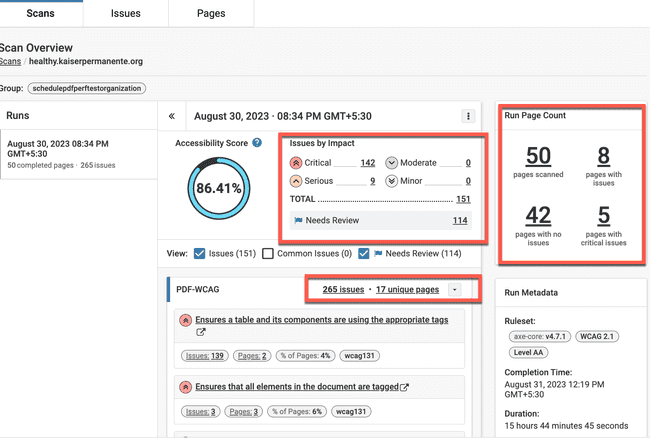
Task: Expand the PDF-WCAG dropdown arrow
Action: pos(454,289)
